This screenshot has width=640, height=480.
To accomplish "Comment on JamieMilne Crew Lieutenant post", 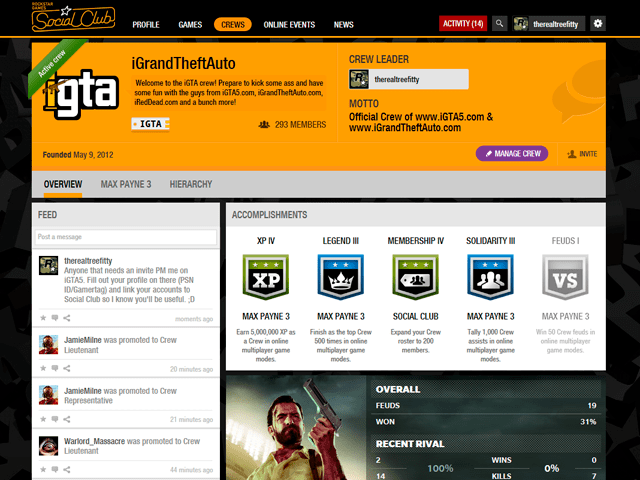I will click(x=55, y=369).
